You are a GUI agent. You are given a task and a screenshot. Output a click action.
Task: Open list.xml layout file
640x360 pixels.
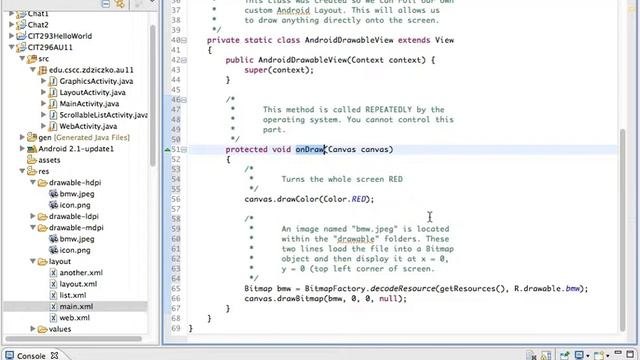73,295
